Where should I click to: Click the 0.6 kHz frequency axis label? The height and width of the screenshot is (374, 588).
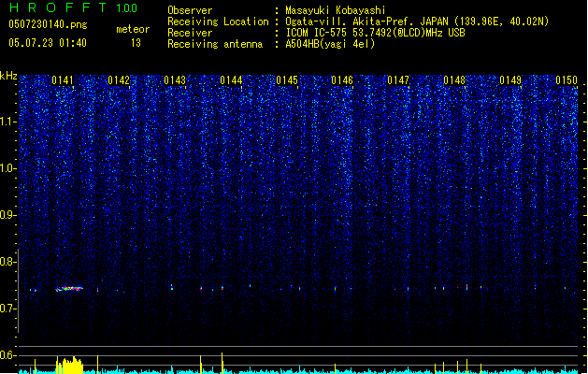[x=7, y=355]
